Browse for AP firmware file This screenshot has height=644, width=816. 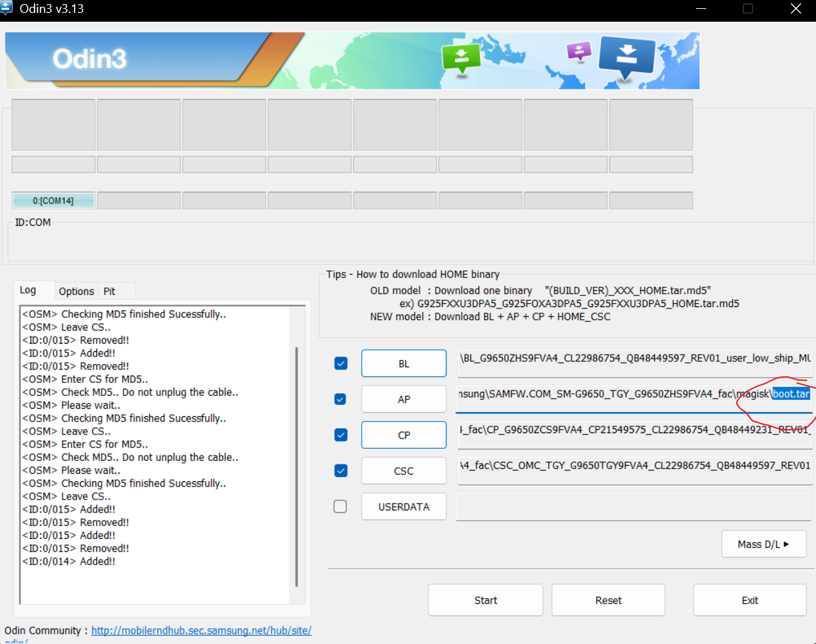pyautogui.click(x=403, y=399)
